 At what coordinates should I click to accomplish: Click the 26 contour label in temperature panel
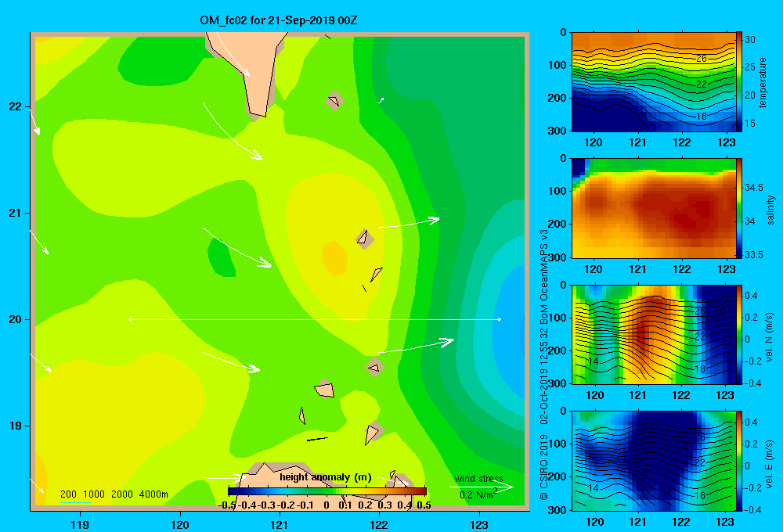point(701,59)
